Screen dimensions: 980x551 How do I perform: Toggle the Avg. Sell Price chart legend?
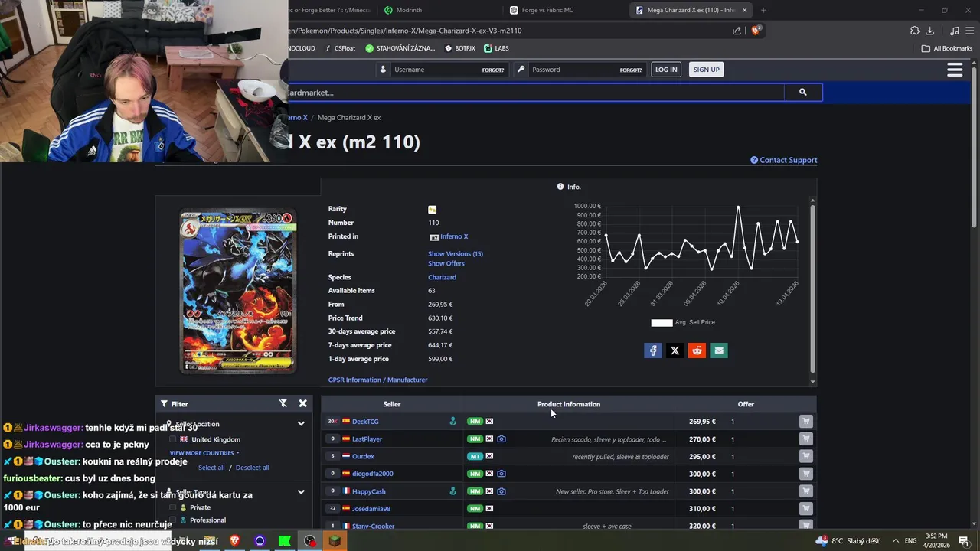(x=682, y=322)
